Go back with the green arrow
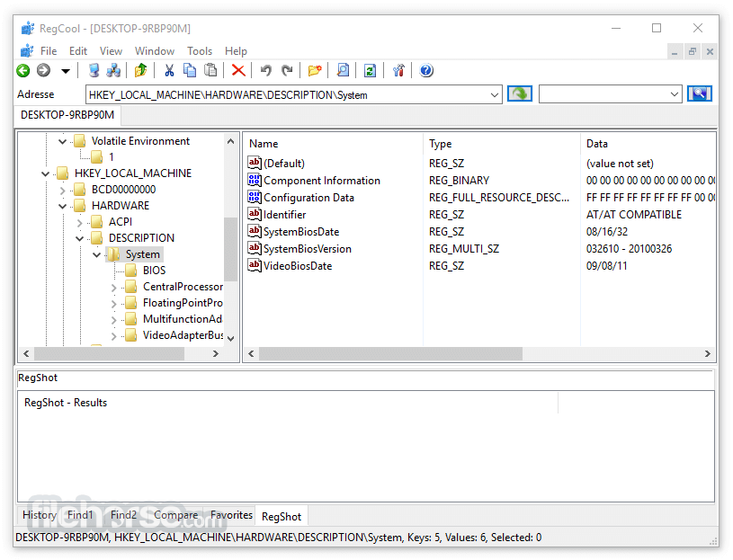The width and height of the screenshot is (733, 560). 22,70
